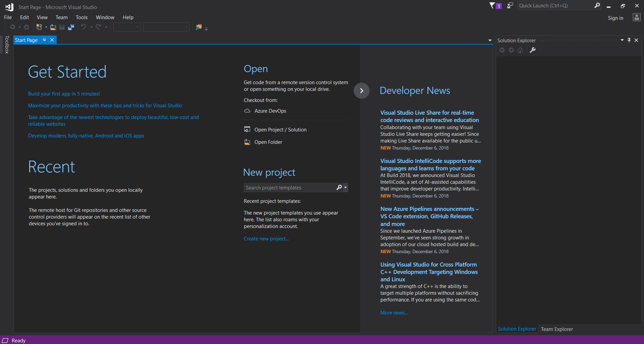Click the Undo toolbar icon
644x344 pixels.
point(84,27)
